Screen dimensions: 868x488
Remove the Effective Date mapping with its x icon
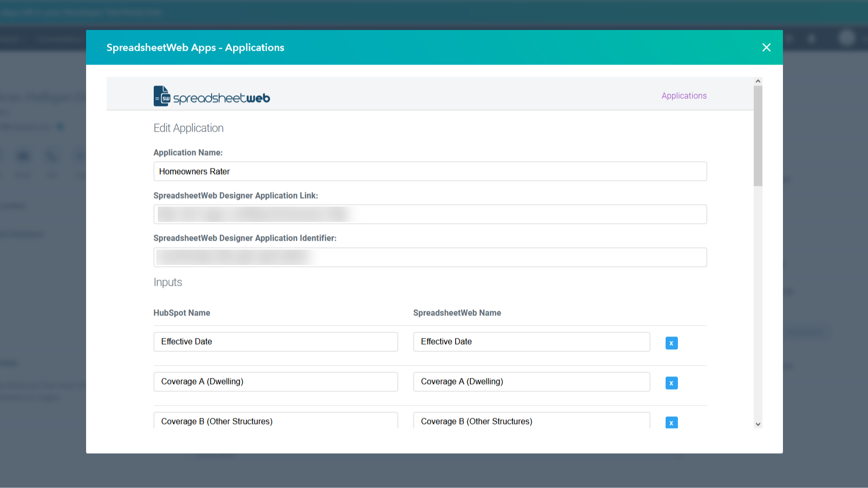tap(671, 343)
